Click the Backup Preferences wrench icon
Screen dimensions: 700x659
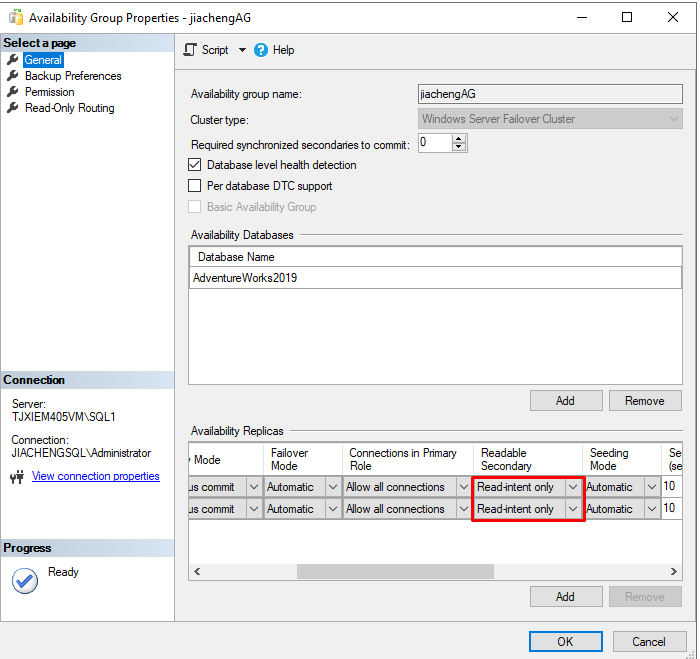(x=13, y=76)
